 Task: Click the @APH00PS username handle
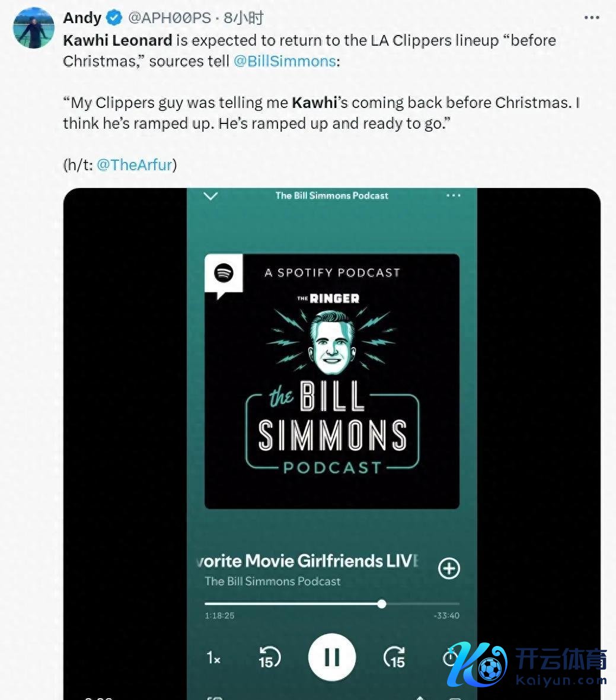170,18
